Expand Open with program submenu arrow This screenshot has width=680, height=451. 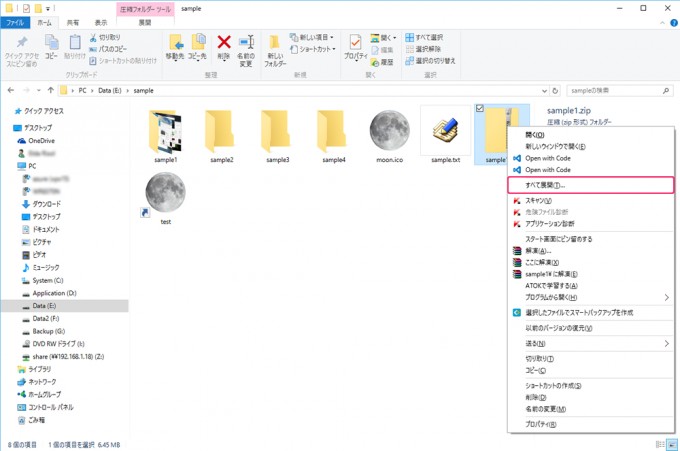[667, 297]
